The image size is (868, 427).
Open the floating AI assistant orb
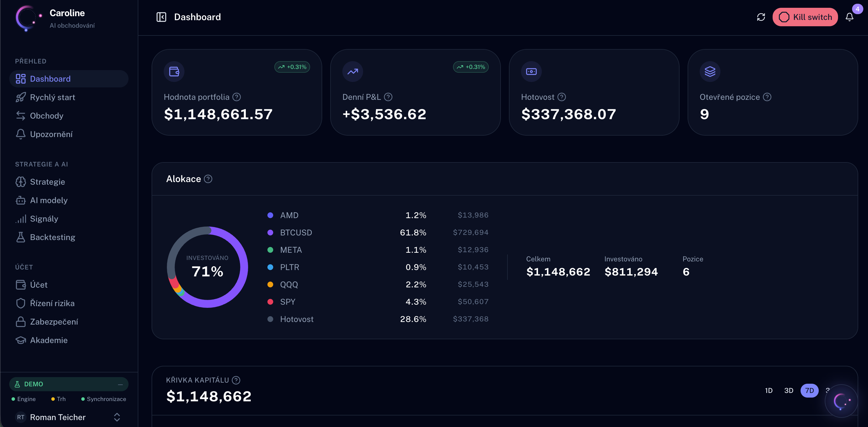pos(841,401)
